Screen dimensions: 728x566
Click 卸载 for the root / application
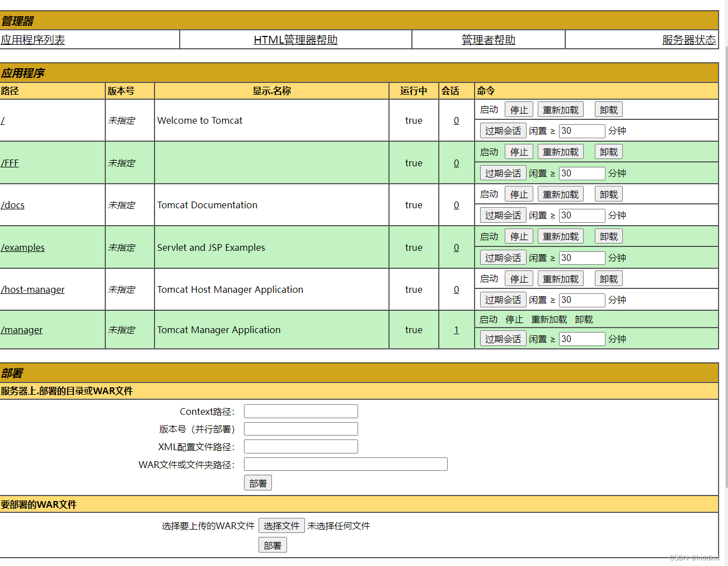coord(609,110)
